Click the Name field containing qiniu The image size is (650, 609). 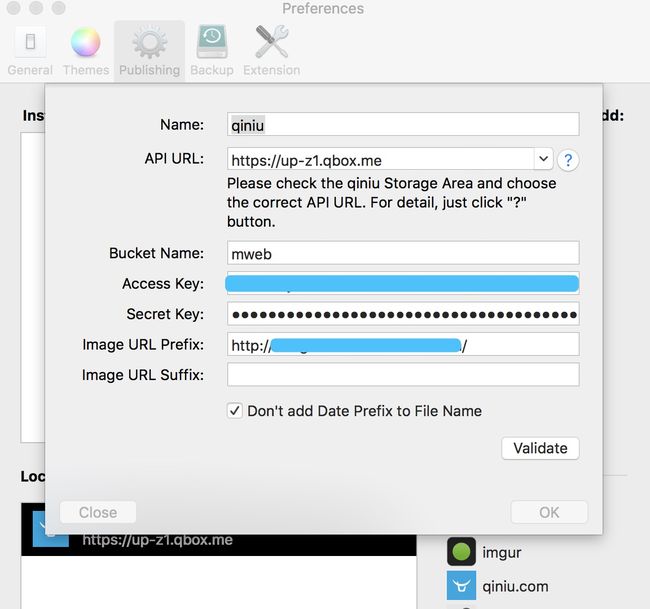[403, 124]
